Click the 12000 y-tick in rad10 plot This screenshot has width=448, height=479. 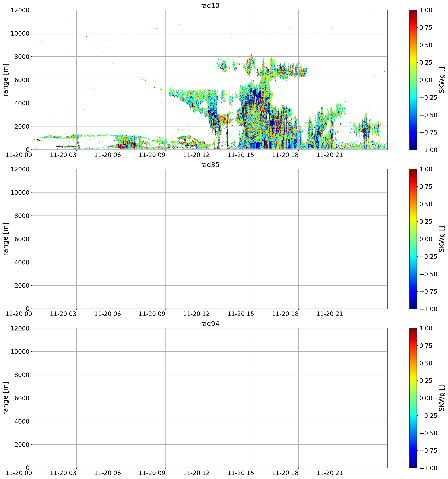[x=20, y=10]
